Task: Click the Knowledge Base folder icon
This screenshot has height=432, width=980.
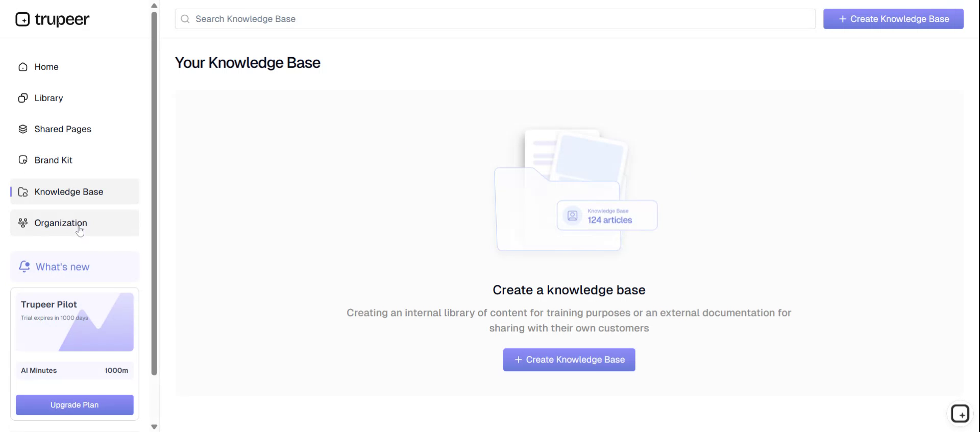Action: click(23, 192)
